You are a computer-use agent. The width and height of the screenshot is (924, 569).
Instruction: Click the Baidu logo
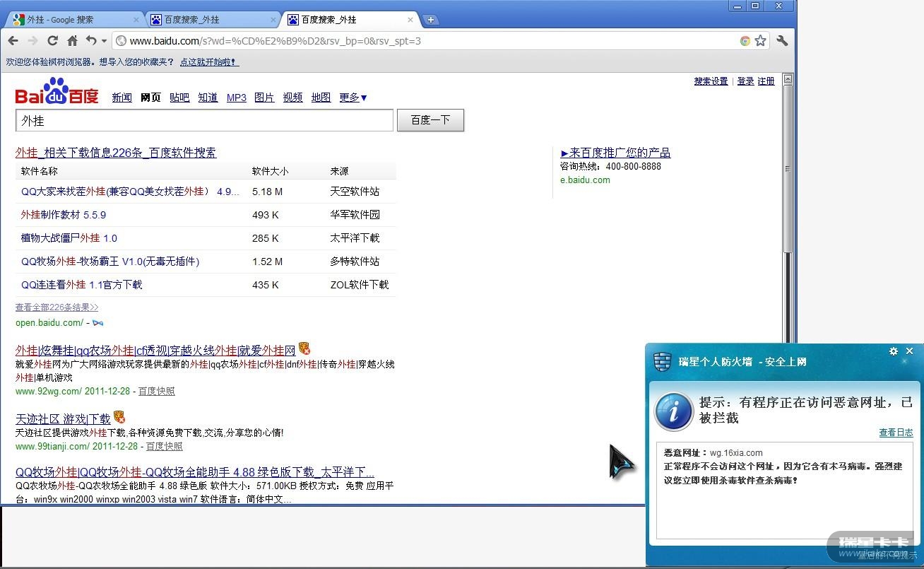point(57,92)
